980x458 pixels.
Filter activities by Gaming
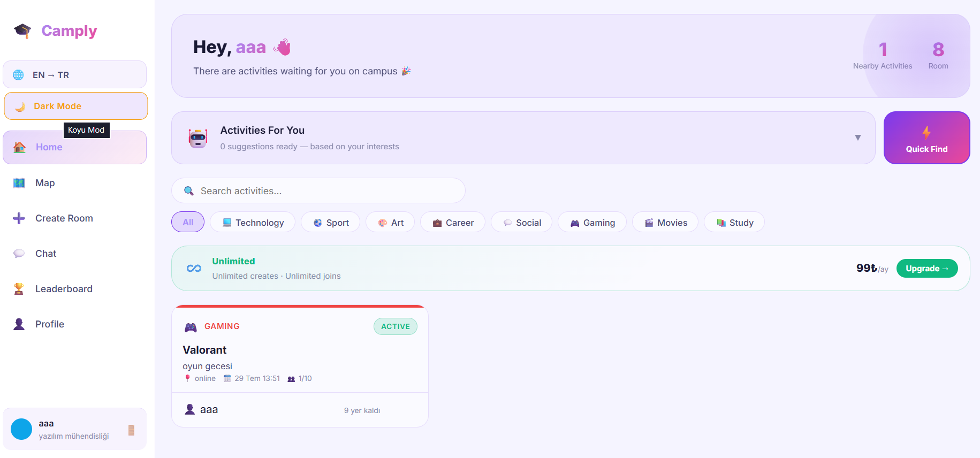click(592, 222)
